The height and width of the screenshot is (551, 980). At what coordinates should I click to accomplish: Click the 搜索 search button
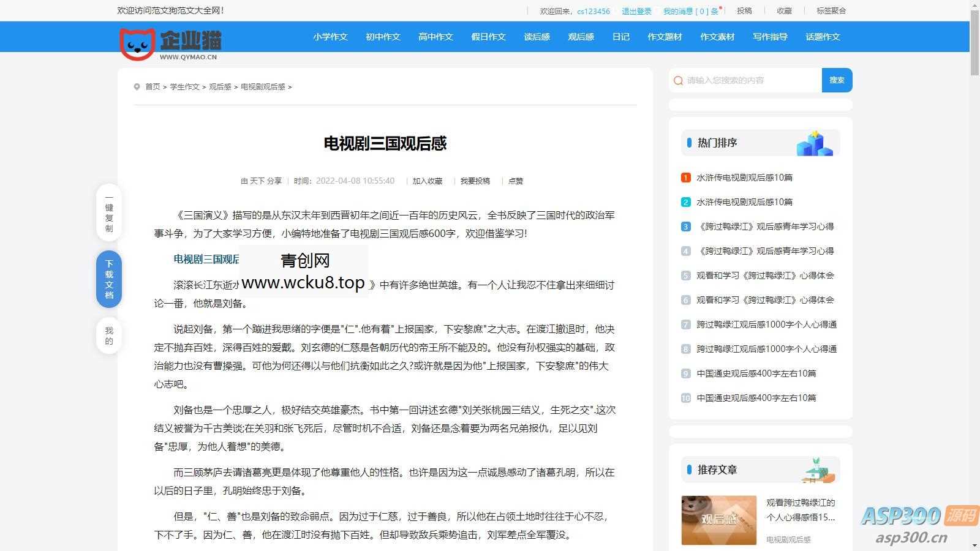tap(837, 80)
